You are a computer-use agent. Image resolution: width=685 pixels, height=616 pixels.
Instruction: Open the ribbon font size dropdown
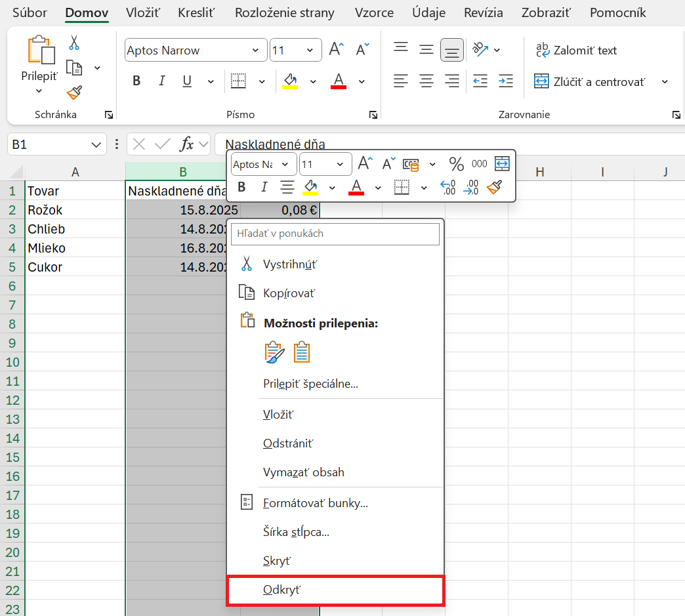[310, 51]
